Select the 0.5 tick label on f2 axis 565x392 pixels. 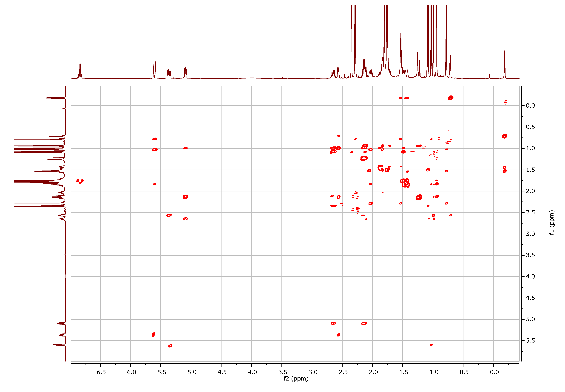464,372
